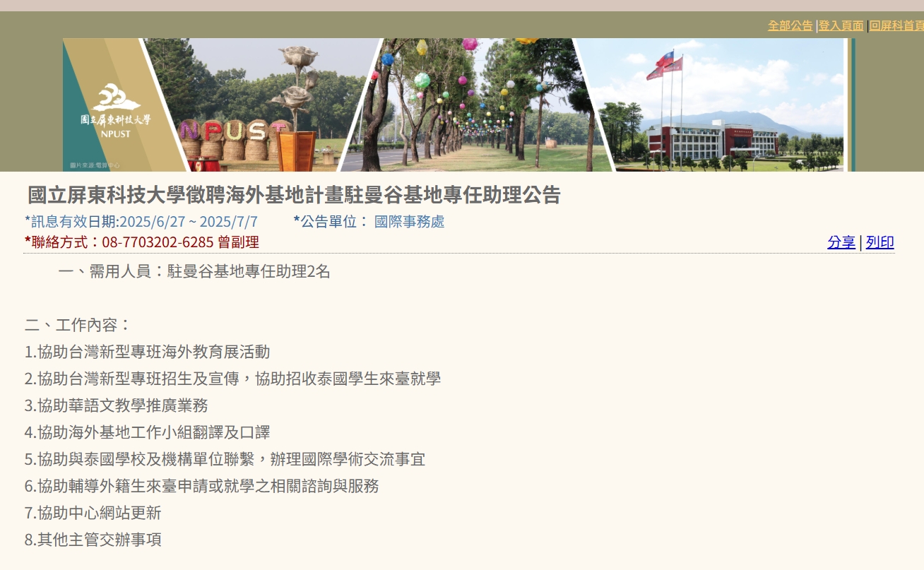Click the 回屏科首頁 link

pyautogui.click(x=896, y=25)
